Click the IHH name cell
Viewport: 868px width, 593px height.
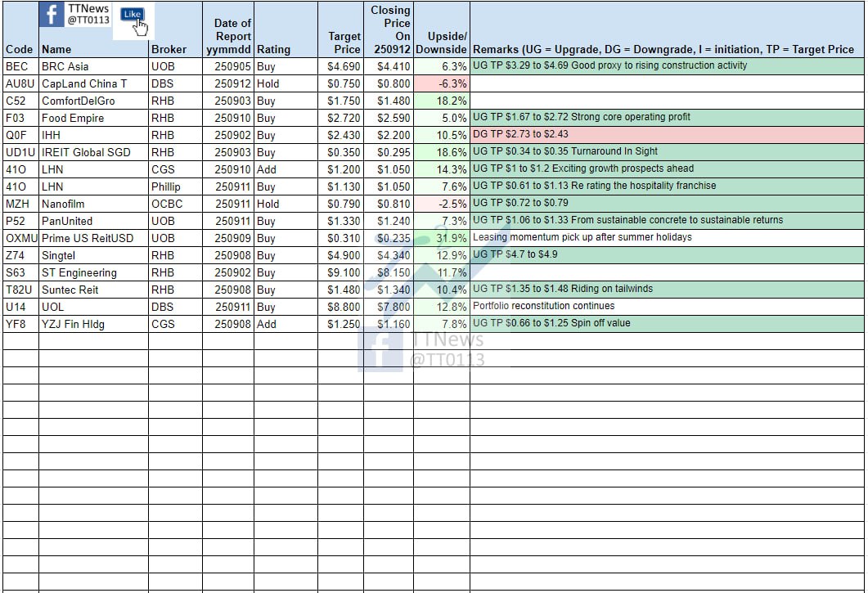pyautogui.click(x=93, y=135)
